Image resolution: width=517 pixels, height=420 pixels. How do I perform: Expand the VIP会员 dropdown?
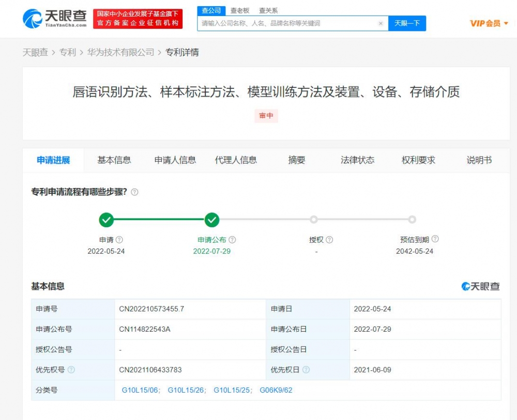[489, 23]
